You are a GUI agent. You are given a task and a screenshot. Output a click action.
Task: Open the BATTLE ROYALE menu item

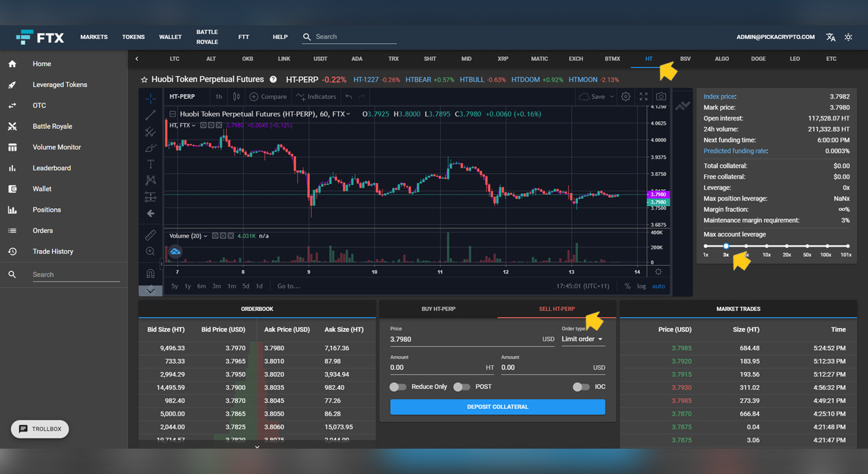coord(207,37)
